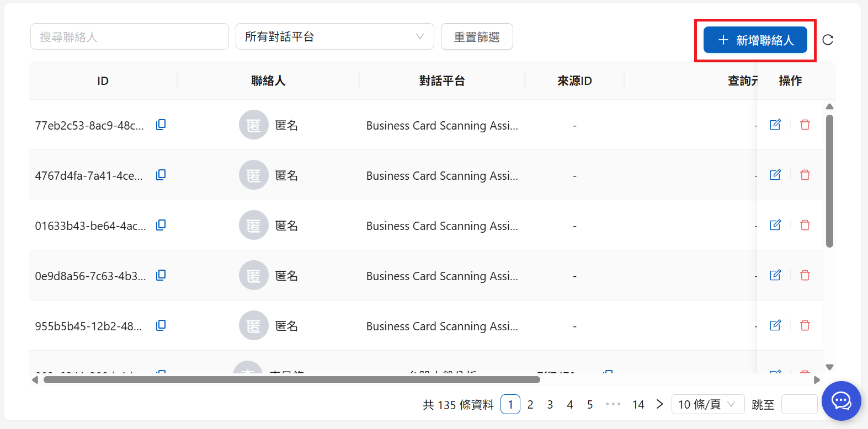The width and height of the screenshot is (868, 429).
Task: Go to the next page arrow
Action: (x=660, y=404)
